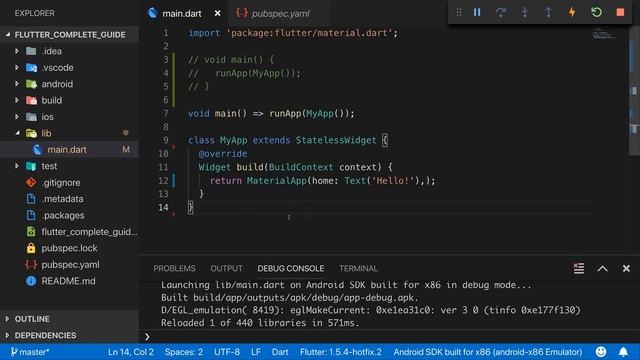Select the main.dart editor tab
Image resolution: width=640 pixels, height=360 pixels.
point(182,13)
